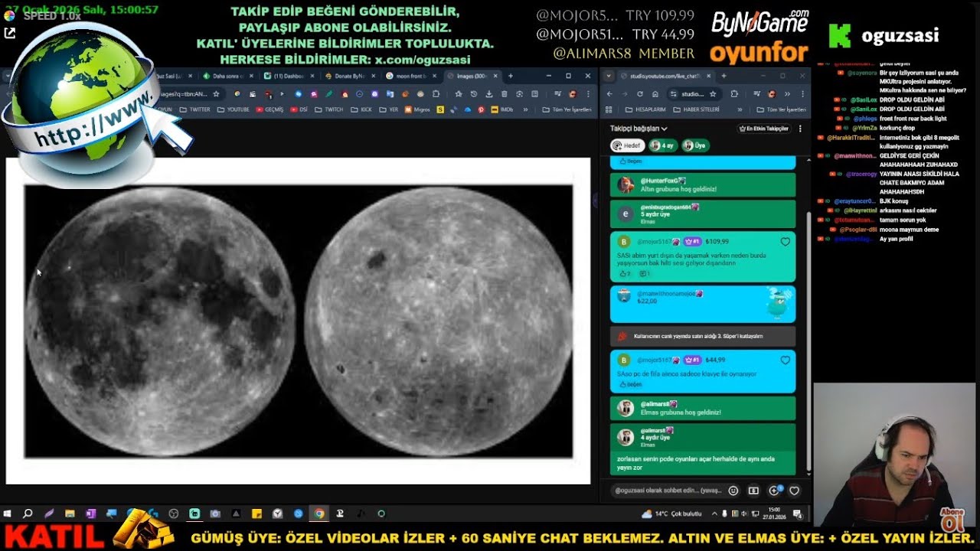Select the 'Hedef' chip

tap(628, 145)
